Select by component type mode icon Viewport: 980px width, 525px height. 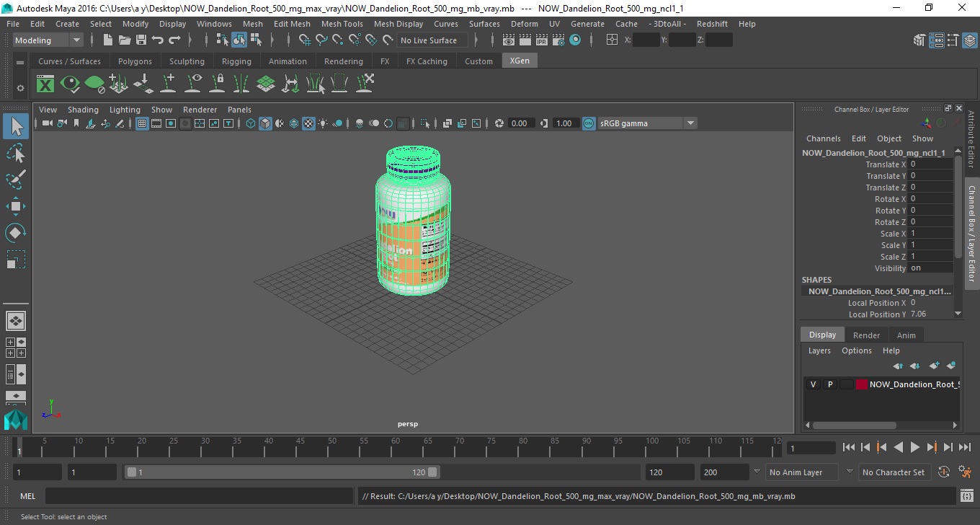256,40
